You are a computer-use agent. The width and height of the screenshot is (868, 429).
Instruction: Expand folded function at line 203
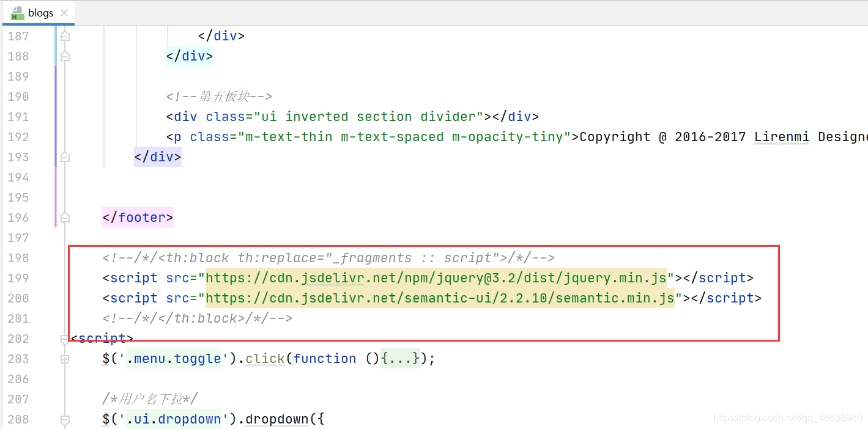pyautogui.click(x=65, y=359)
